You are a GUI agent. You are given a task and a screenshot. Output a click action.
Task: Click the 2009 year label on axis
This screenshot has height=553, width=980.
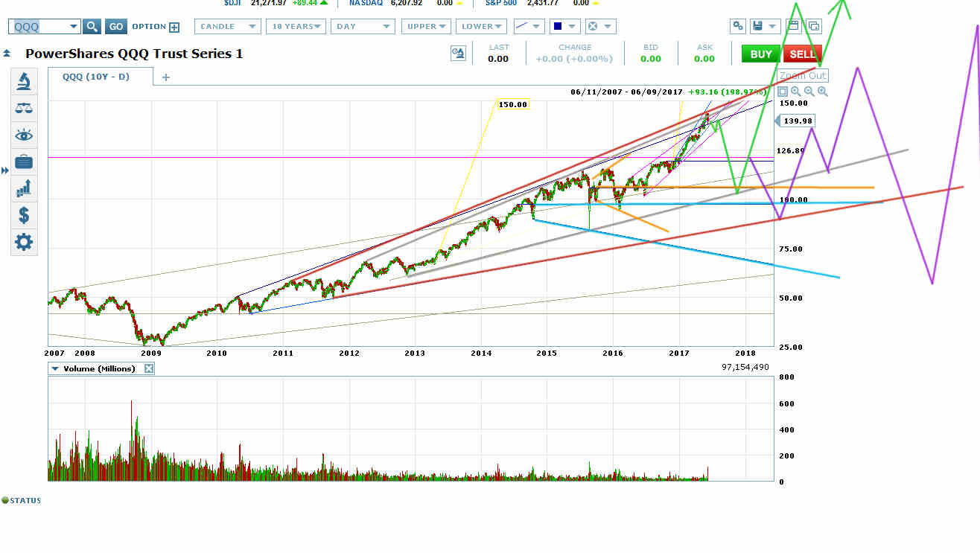(x=150, y=354)
